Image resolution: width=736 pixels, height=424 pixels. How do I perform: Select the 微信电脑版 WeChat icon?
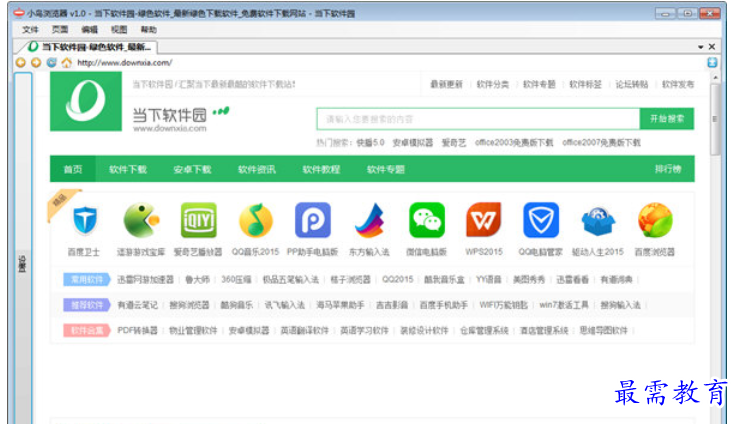tap(427, 220)
